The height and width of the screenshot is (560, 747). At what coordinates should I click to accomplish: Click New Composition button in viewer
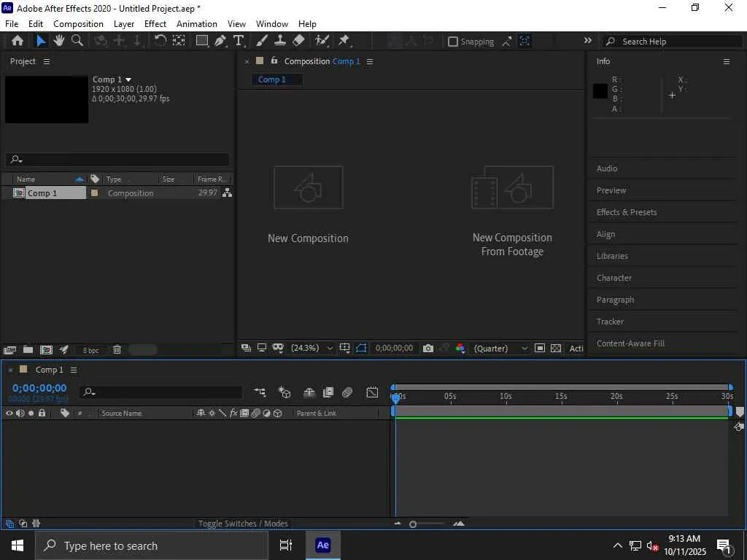[309, 205]
